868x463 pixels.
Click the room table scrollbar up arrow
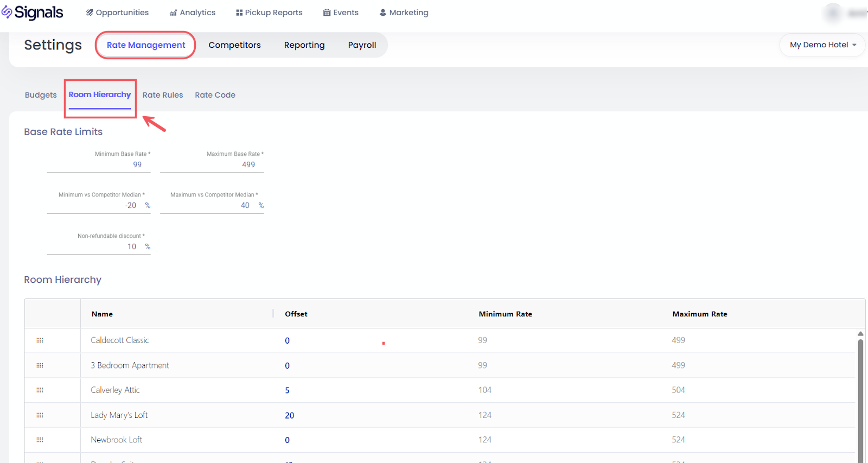click(860, 333)
